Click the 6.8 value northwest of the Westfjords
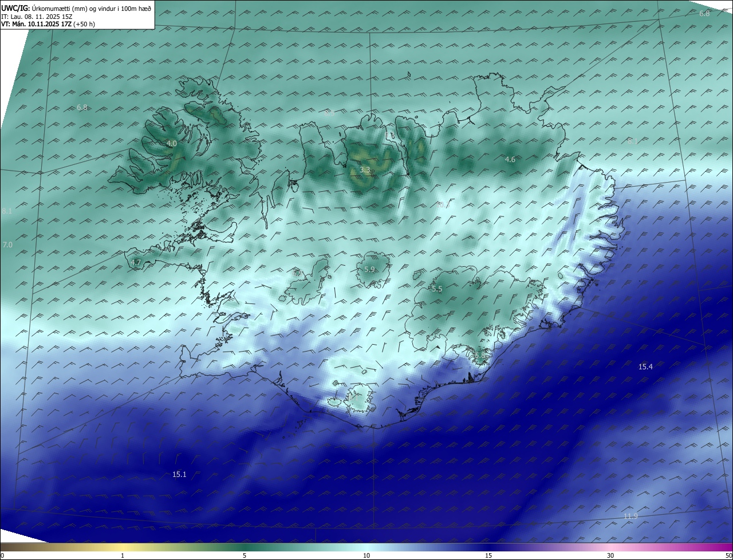Screen dimensions: 733x560 pyautogui.click(x=82, y=108)
